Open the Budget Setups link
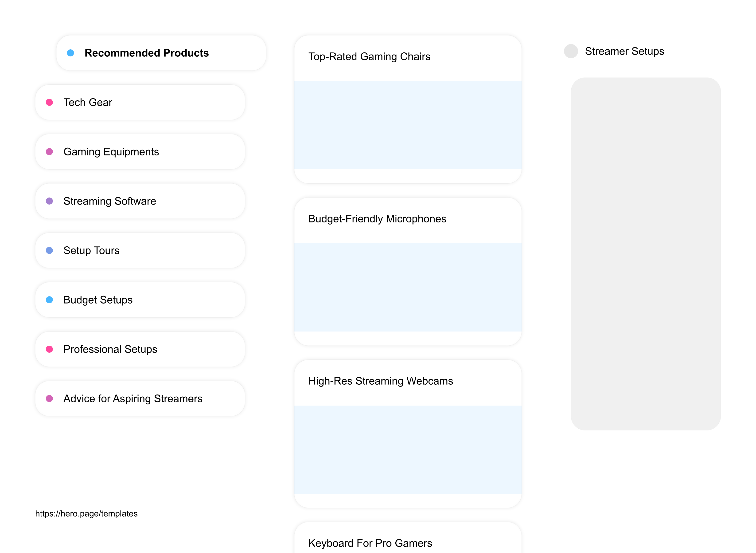Viewport: 756px width, 553px height. (x=98, y=300)
